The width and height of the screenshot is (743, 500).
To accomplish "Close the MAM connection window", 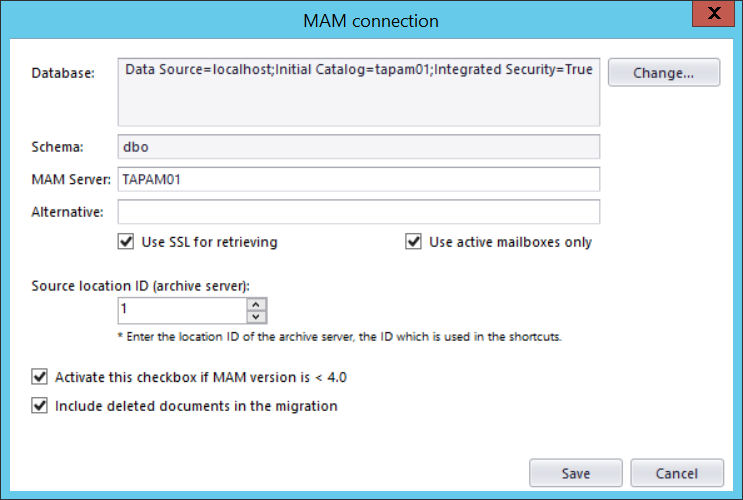I will pos(715,14).
